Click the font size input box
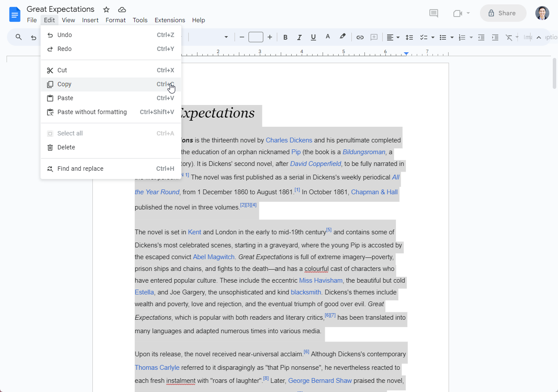This screenshot has width=558, height=392. point(256,37)
